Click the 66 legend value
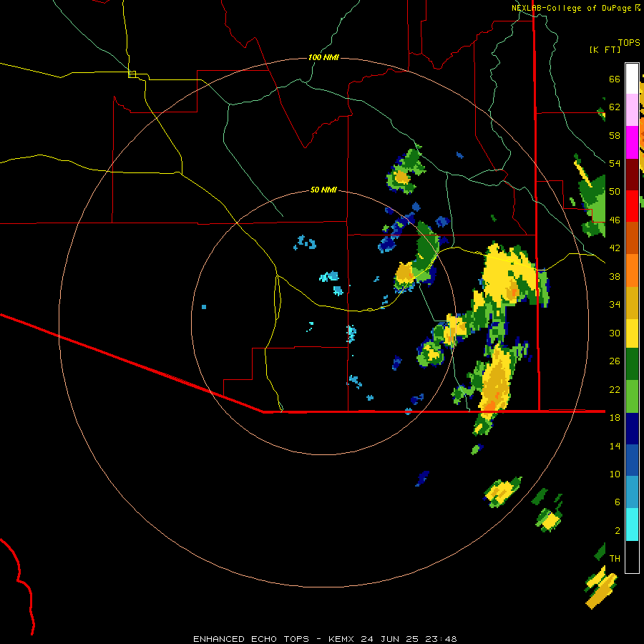The height and width of the screenshot is (644, 644). pos(615,79)
